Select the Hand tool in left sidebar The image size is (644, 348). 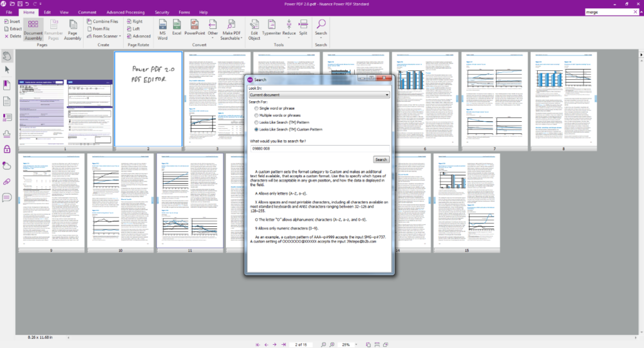[x=7, y=56]
